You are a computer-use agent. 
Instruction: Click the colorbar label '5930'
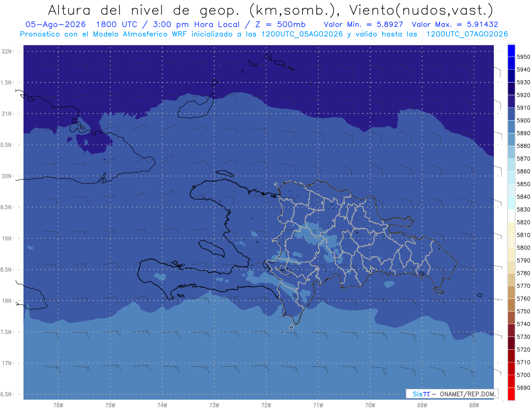point(523,82)
